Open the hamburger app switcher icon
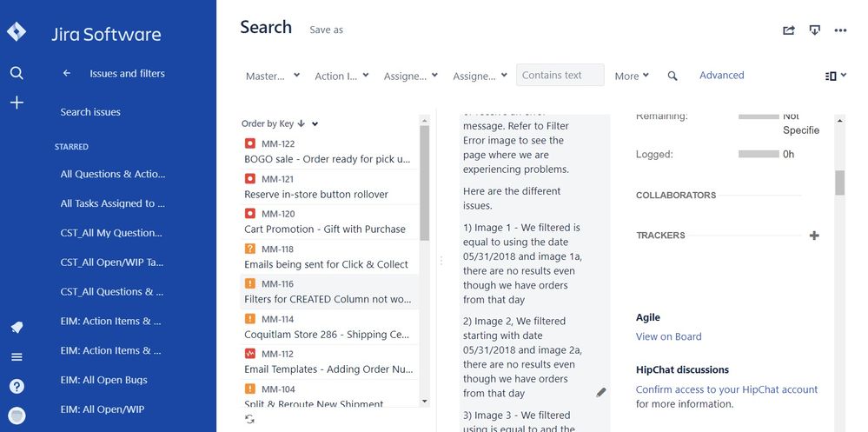 [17, 357]
